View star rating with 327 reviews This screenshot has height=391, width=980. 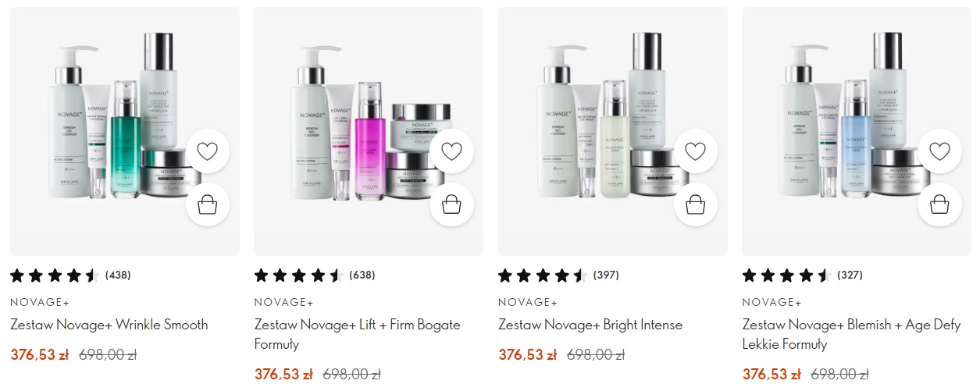(x=803, y=275)
